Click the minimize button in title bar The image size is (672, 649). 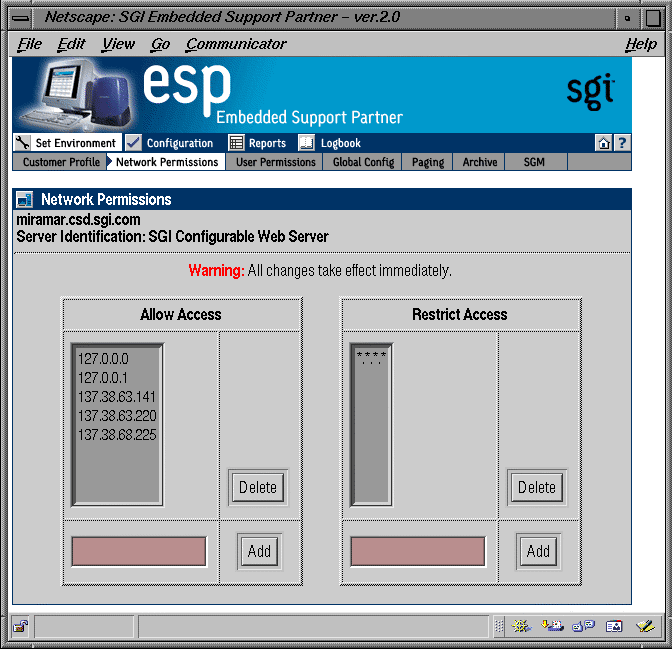[x=627, y=18]
